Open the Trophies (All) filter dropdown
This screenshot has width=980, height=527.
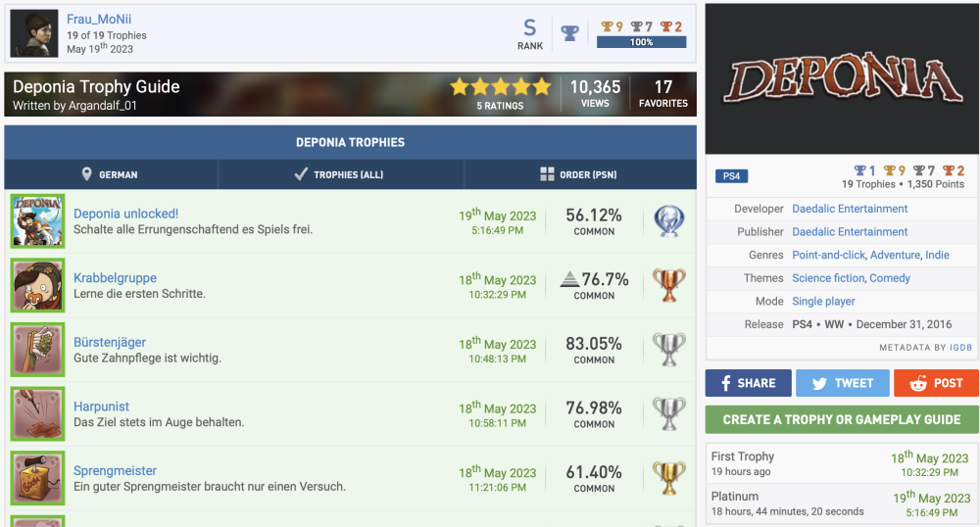(340, 174)
